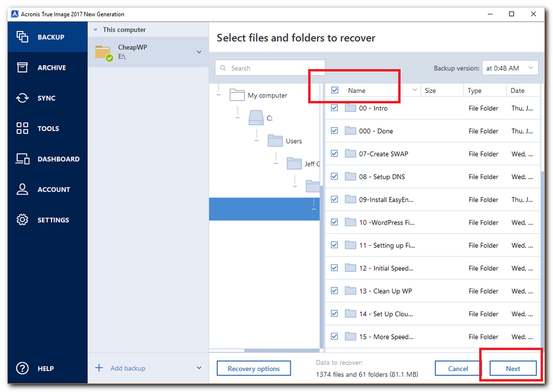
Task: Click the folder icon of 00 - Intro
Action: pos(350,108)
